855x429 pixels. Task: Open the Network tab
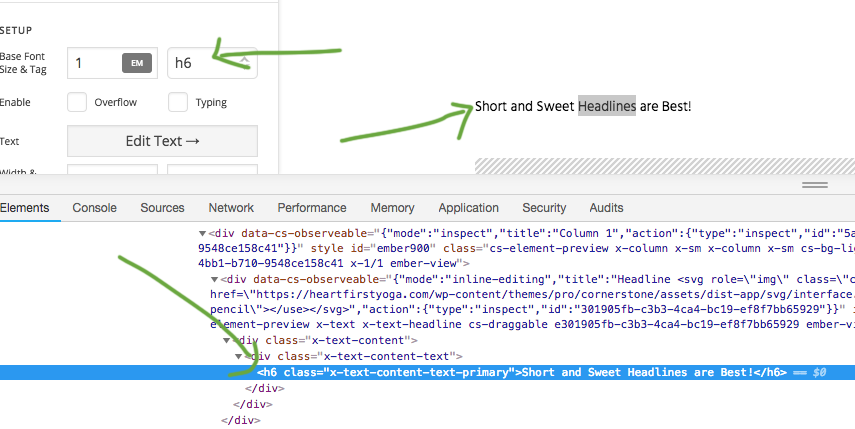[x=231, y=208]
